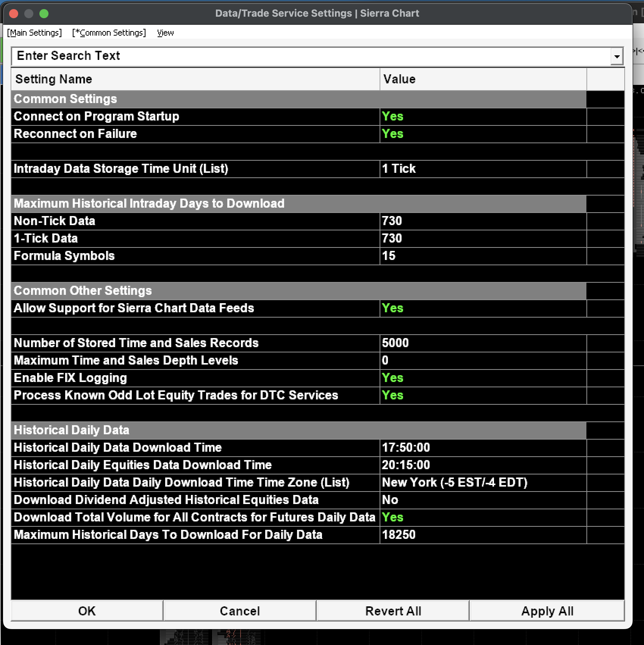
Task: Expand the search text dropdown arrow
Action: (617, 56)
